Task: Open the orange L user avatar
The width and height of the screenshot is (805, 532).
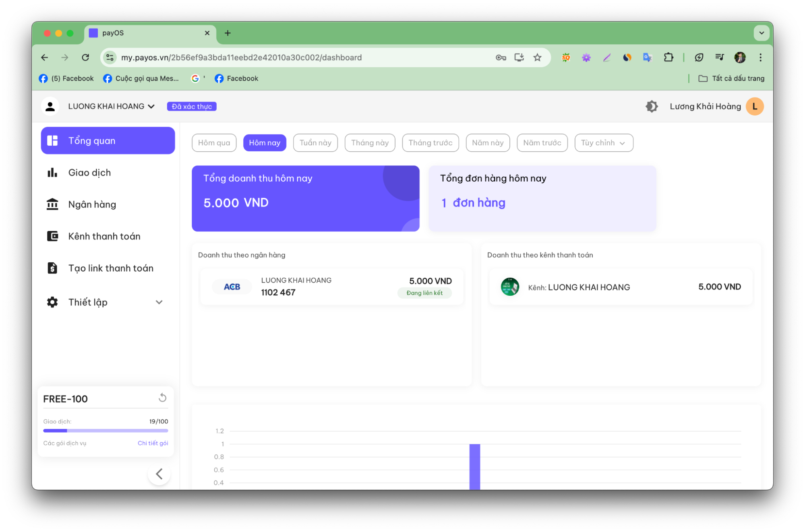Action: coord(755,106)
